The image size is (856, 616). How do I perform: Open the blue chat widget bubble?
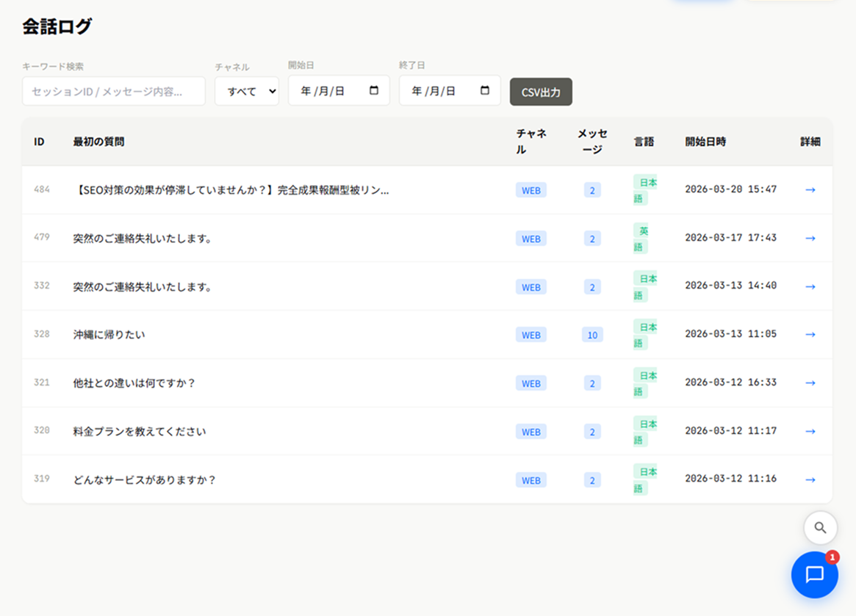pyautogui.click(x=815, y=575)
